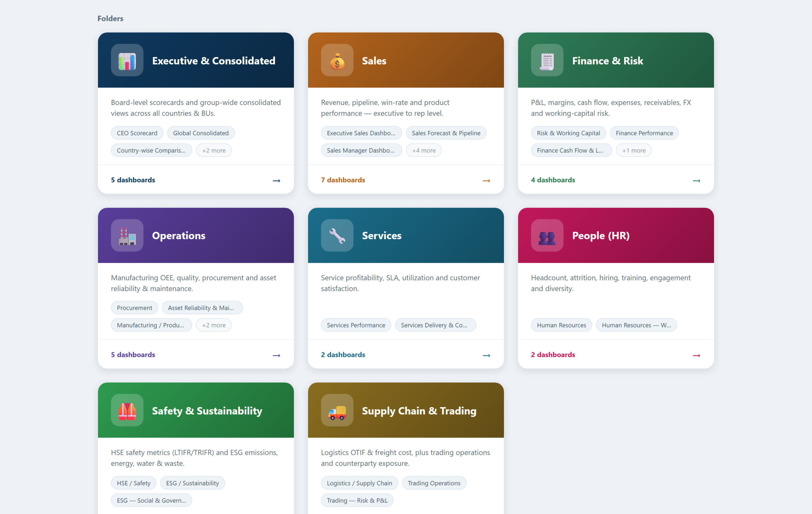The height and width of the screenshot is (514, 812).
Task: Click People (HR) card '2 dashboards' link
Action: coord(553,355)
